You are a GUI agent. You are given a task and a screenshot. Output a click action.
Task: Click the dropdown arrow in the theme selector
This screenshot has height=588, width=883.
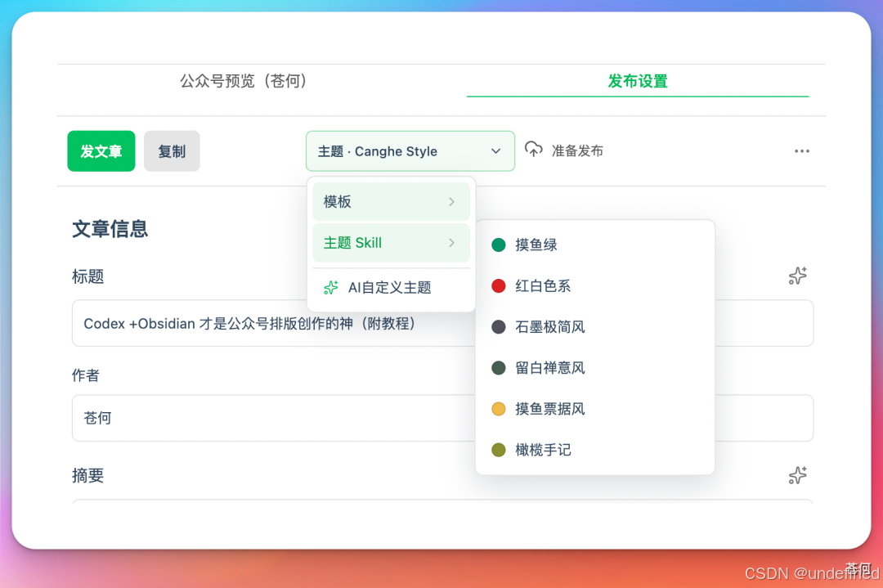495,151
